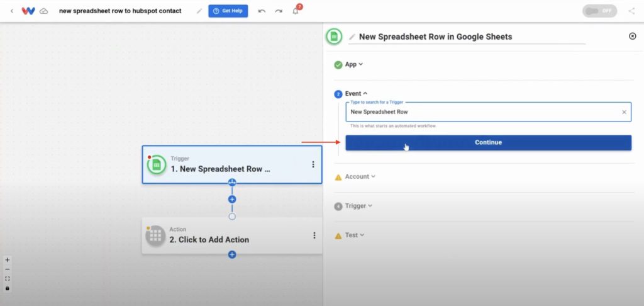This screenshot has height=306, width=644.
Task: Toggle the canvas lock
Action: pyautogui.click(x=8, y=288)
